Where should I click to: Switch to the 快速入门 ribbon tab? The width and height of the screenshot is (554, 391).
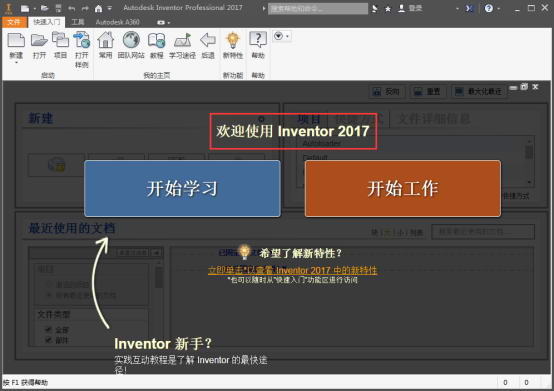(47, 22)
